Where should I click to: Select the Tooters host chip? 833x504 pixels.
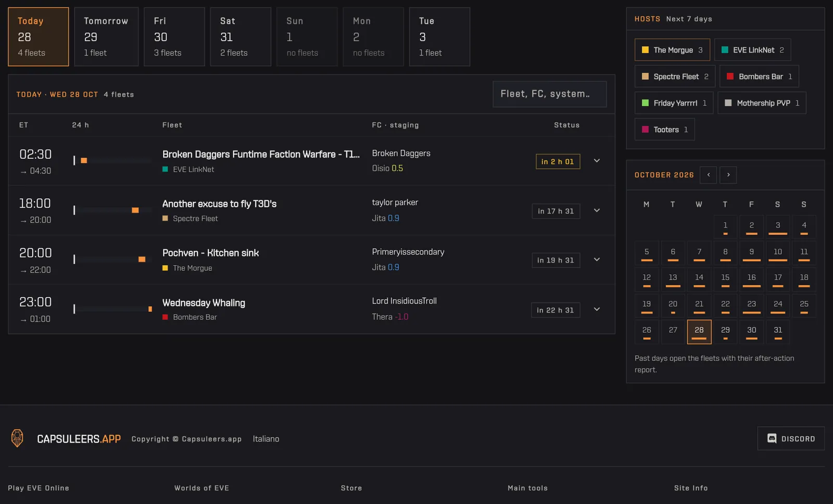pos(664,130)
